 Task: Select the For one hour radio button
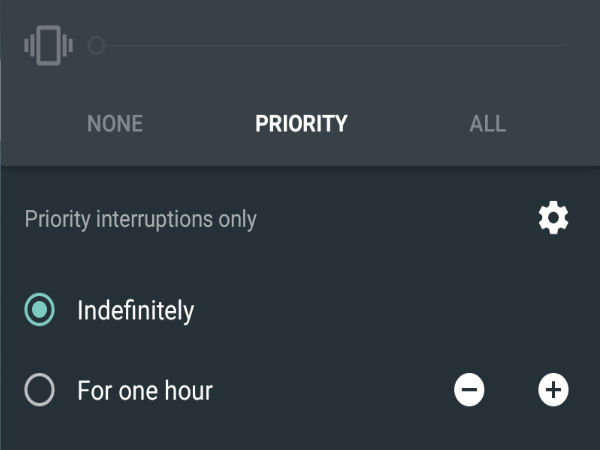[x=39, y=390]
